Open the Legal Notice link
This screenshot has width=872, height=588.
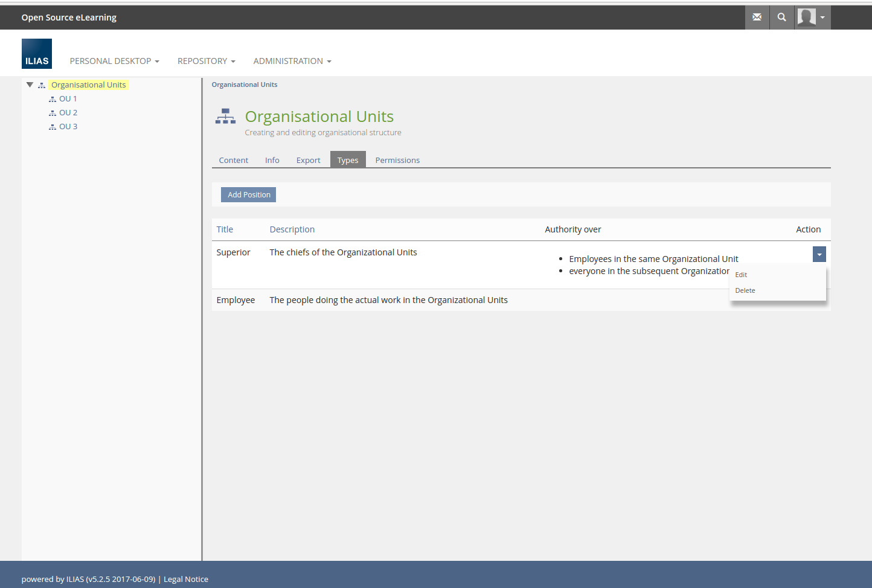pos(185,579)
